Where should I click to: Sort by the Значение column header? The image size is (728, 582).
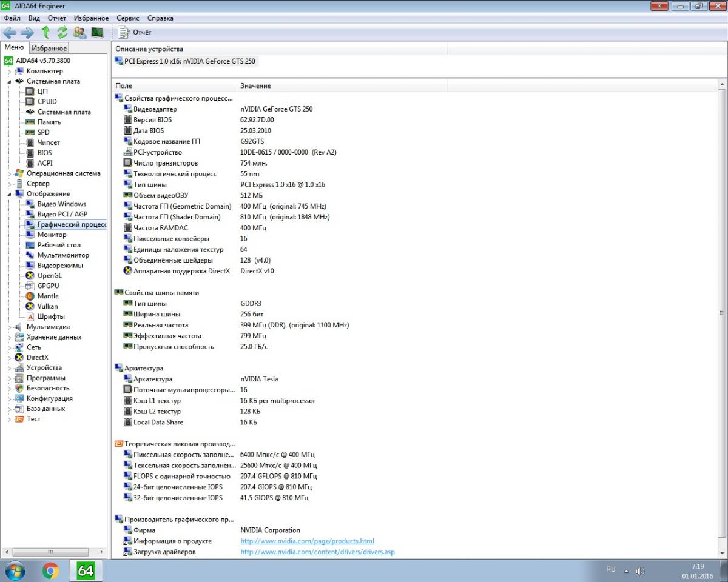click(342, 85)
